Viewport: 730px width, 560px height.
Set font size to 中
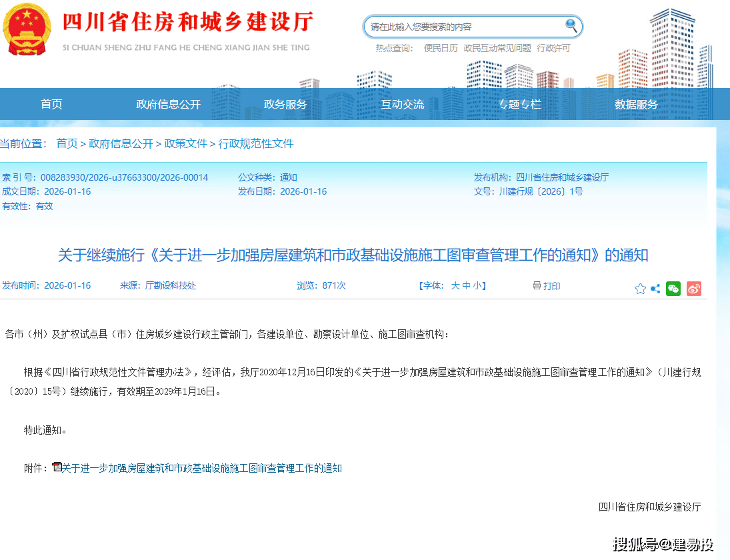[x=466, y=285]
